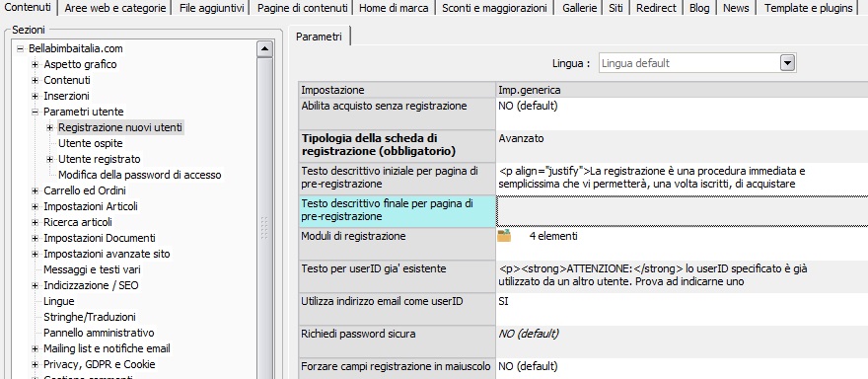Screen dimensions: 868x379
Task: Switch to the Siti tab
Action: coord(615,8)
